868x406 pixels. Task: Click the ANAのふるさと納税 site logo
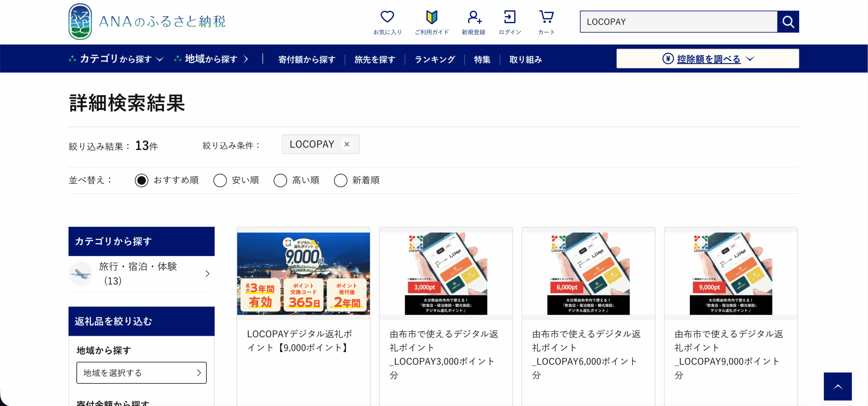point(147,22)
